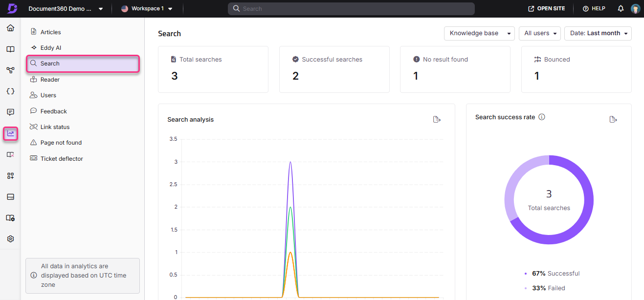Export the Search success rate data

(x=613, y=119)
